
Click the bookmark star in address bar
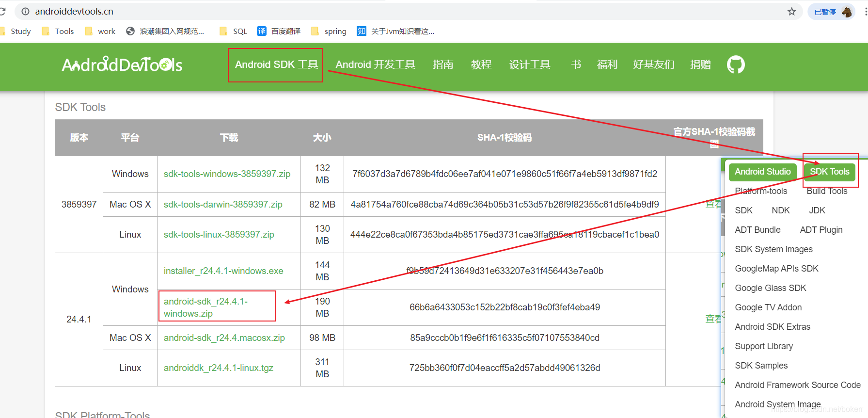point(791,11)
